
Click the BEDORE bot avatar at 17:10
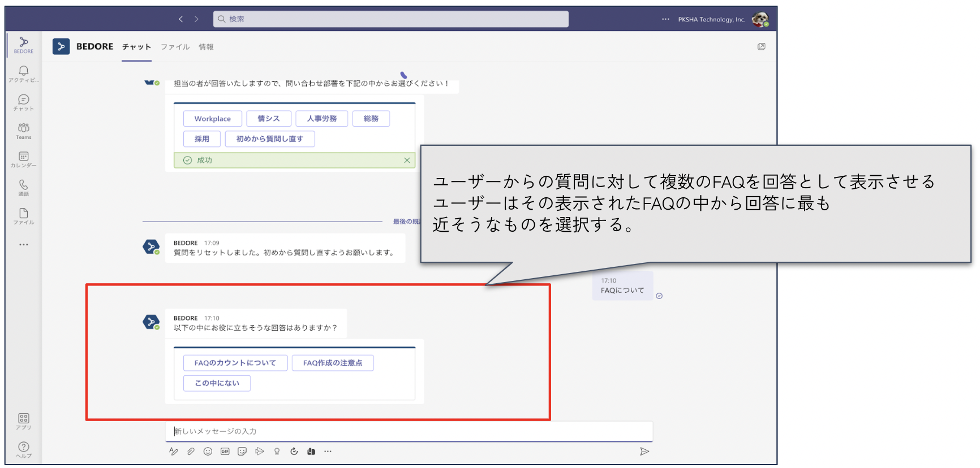[x=151, y=322]
